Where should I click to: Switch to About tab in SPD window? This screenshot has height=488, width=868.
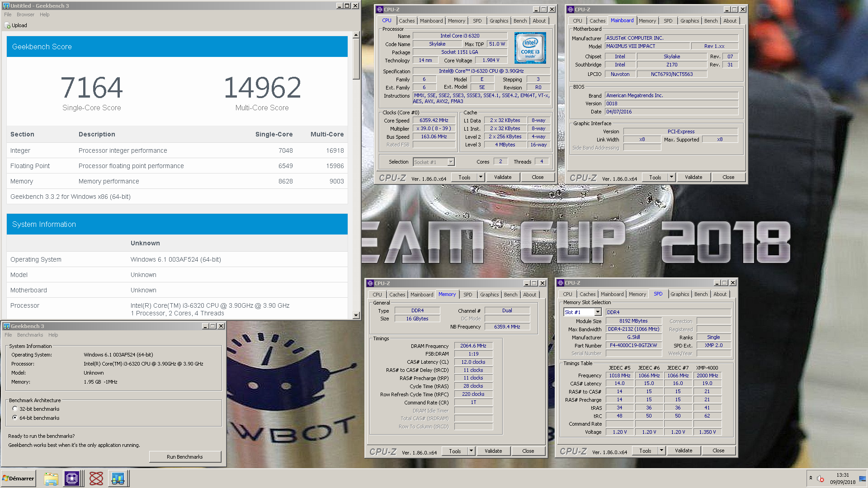[x=720, y=294]
